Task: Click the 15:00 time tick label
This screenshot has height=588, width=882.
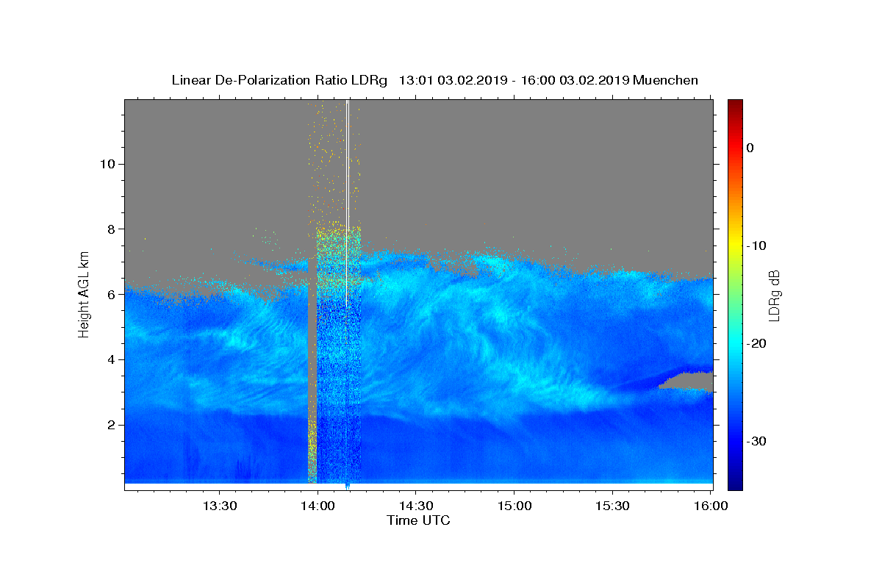Action: tap(514, 506)
